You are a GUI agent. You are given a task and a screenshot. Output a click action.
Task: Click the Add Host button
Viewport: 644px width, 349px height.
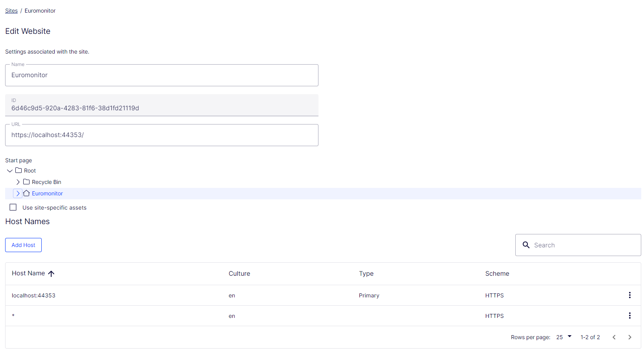coord(23,245)
